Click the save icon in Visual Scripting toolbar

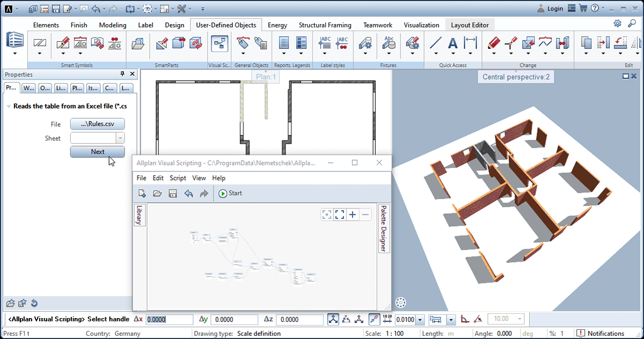coord(173,193)
